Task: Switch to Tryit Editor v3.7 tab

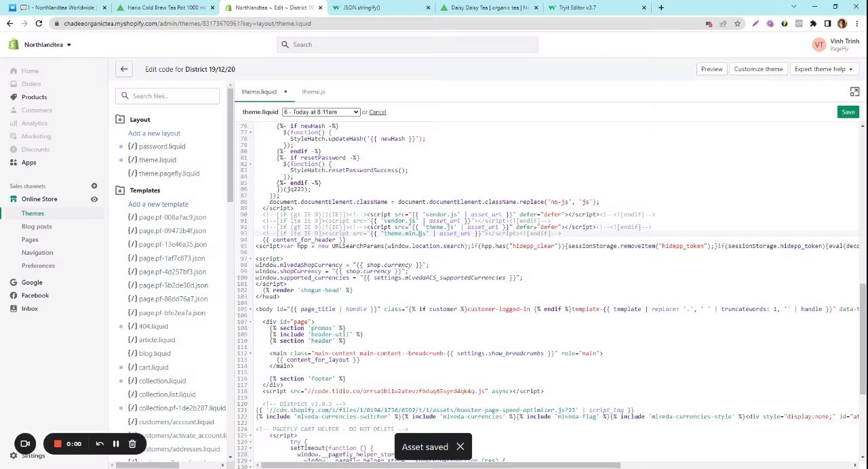Action: (597, 7)
